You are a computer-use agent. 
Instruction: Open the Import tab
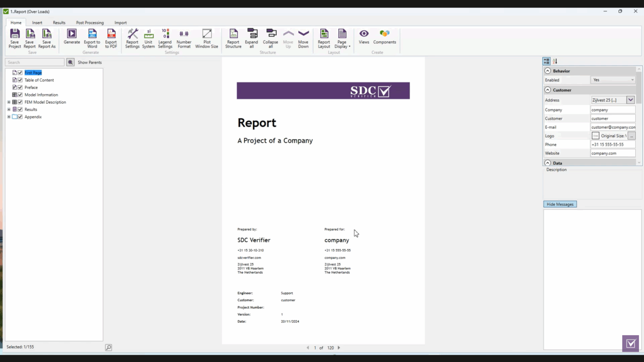[120, 23]
